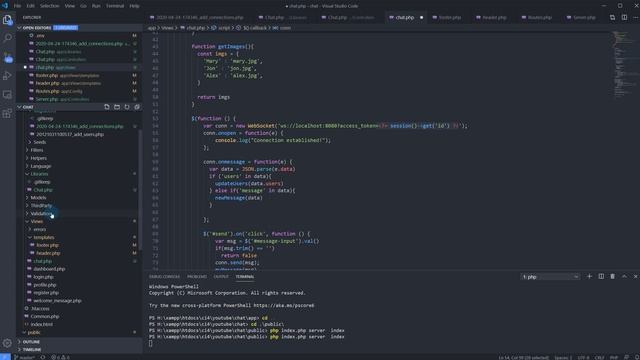Click the sync changes icon in status bar

pos(42,357)
